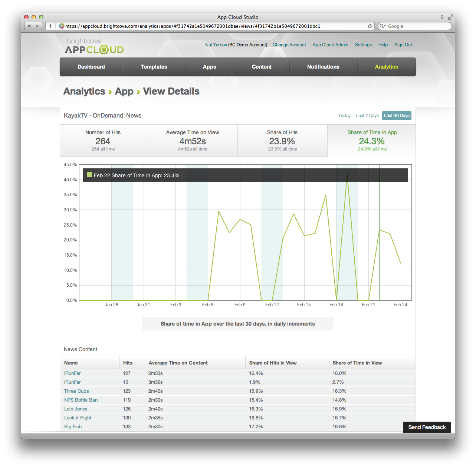Image resolution: width=476 pixels, height=468 pixels.
Task: Show the Average Time on View metric
Action: click(193, 141)
